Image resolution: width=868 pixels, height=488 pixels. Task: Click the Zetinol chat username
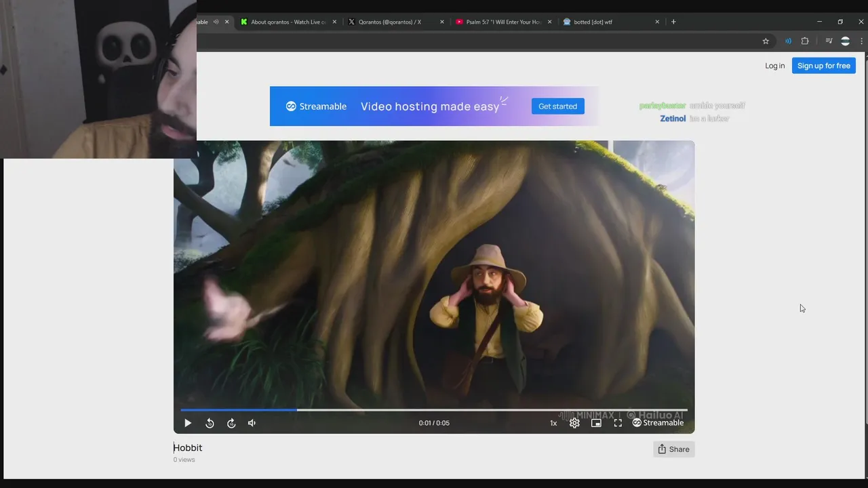(x=673, y=119)
